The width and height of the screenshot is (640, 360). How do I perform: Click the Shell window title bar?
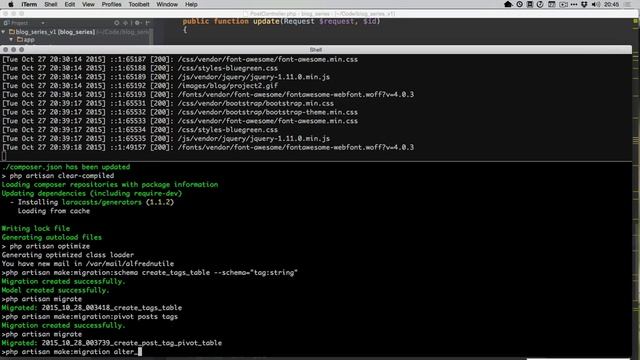coord(316,49)
